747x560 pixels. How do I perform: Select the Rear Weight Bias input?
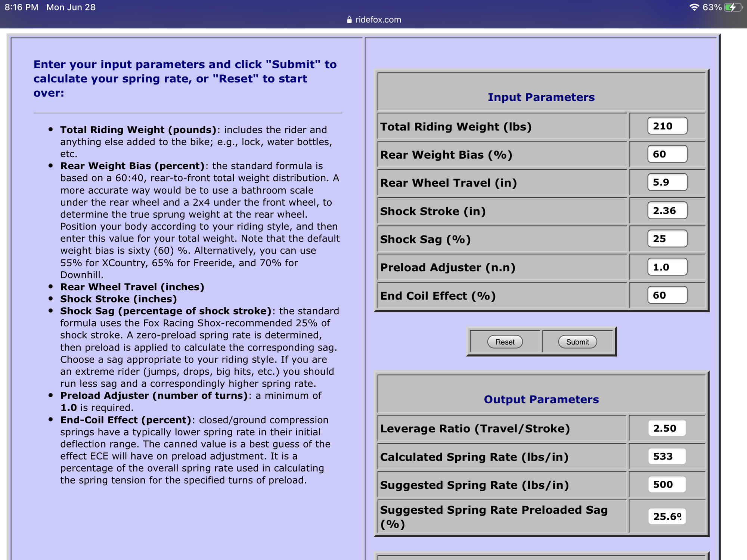click(667, 154)
